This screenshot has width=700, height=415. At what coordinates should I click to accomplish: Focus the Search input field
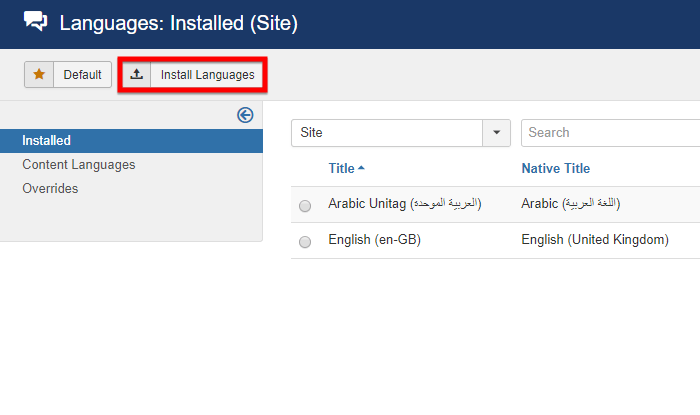click(610, 133)
